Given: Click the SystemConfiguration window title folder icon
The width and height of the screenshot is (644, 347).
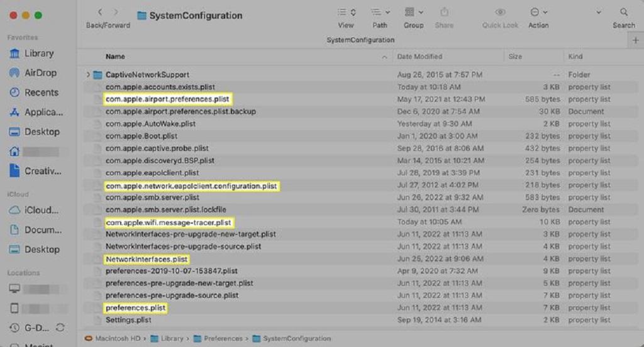Looking at the screenshot, I should click(x=142, y=16).
